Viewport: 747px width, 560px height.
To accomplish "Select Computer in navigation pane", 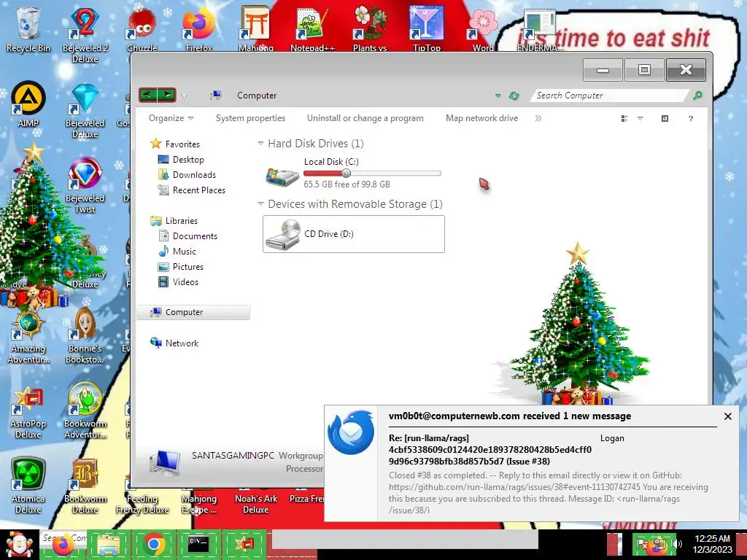I will tap(193, 312).
